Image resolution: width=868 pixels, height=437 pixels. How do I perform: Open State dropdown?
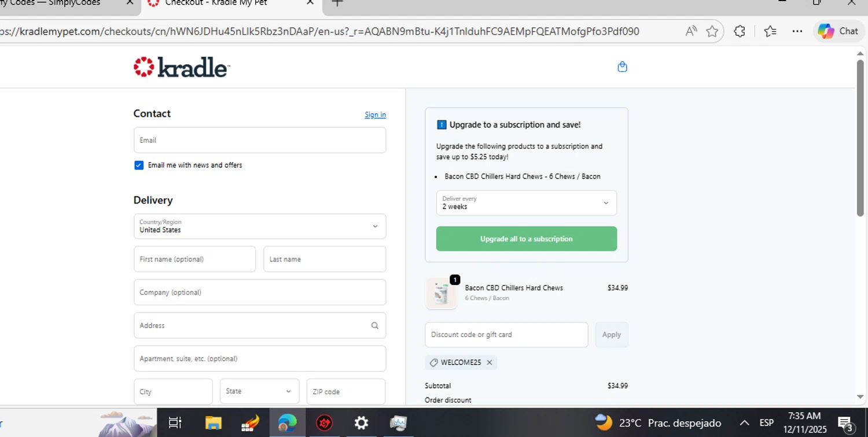[259, 391]
